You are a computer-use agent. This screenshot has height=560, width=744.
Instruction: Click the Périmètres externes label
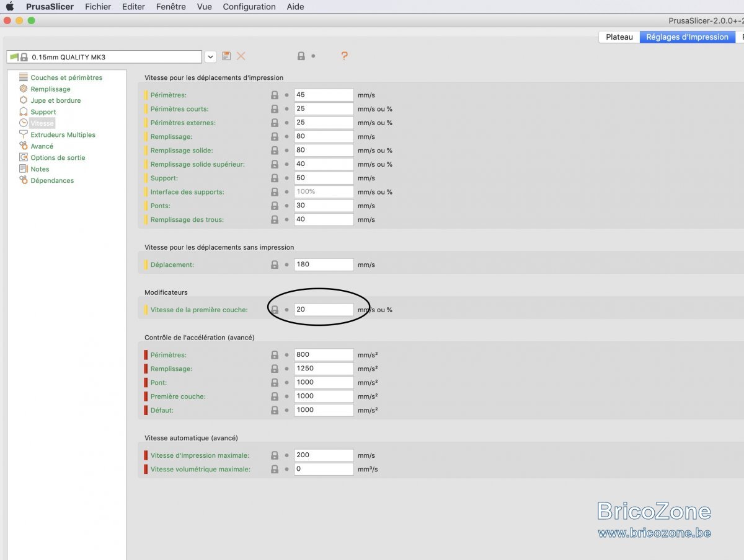(x=183, y=123)
